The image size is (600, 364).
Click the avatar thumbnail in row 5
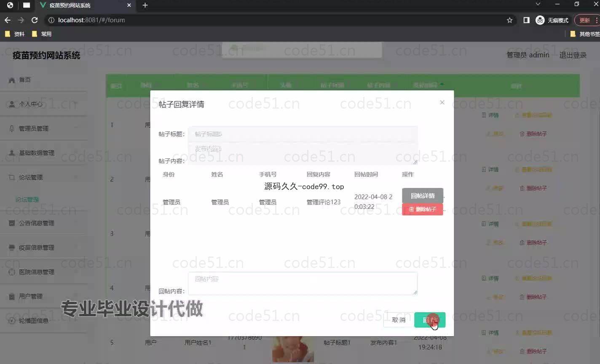point(293,349)
